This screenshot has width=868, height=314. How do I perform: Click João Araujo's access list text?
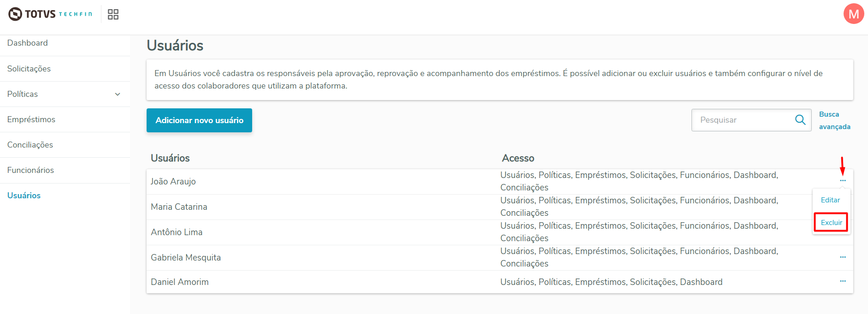(x=639, y=181)
